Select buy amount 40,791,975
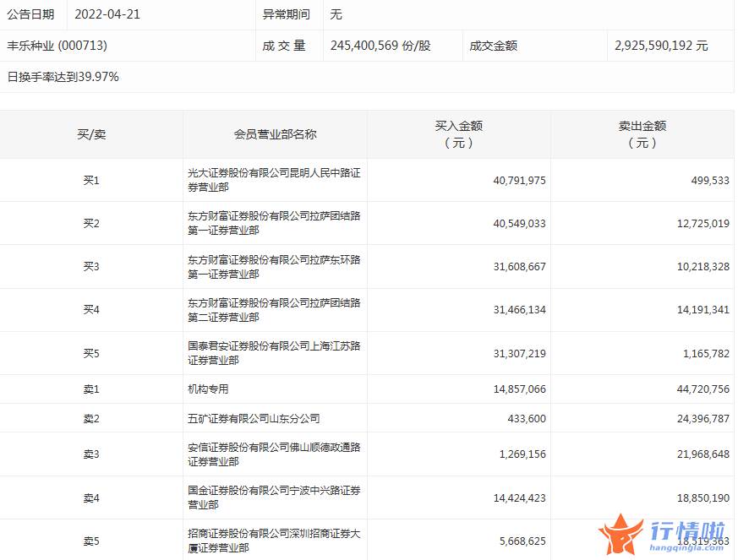The width and height of the screenshot is (738, 560). [x=520, y=181]
